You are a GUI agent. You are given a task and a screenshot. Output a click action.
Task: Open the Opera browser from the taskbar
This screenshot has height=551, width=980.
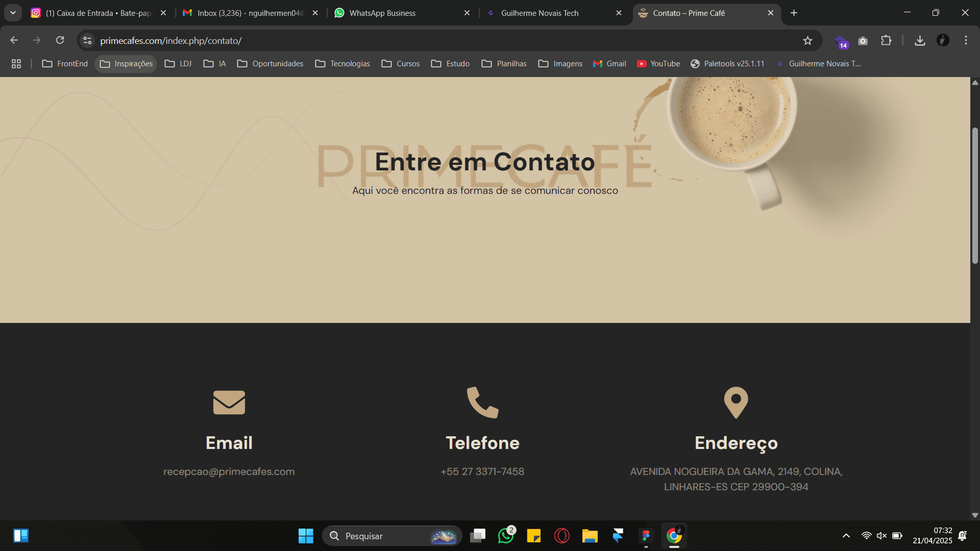point(561,536)
